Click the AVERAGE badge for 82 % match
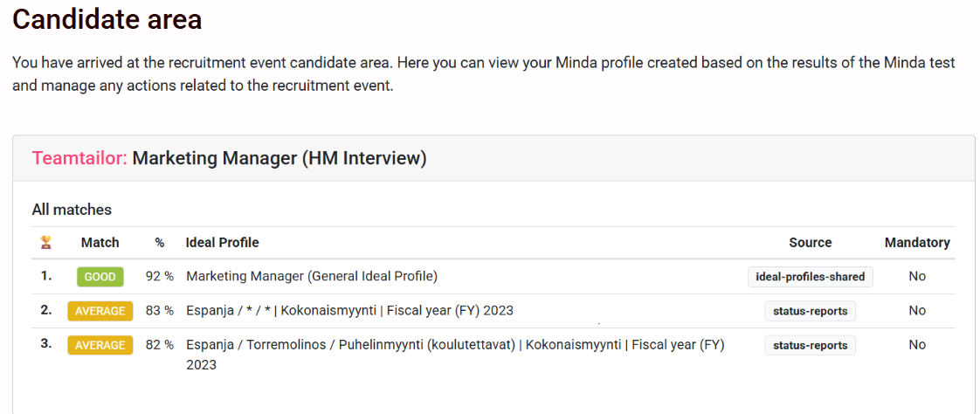 100,345
